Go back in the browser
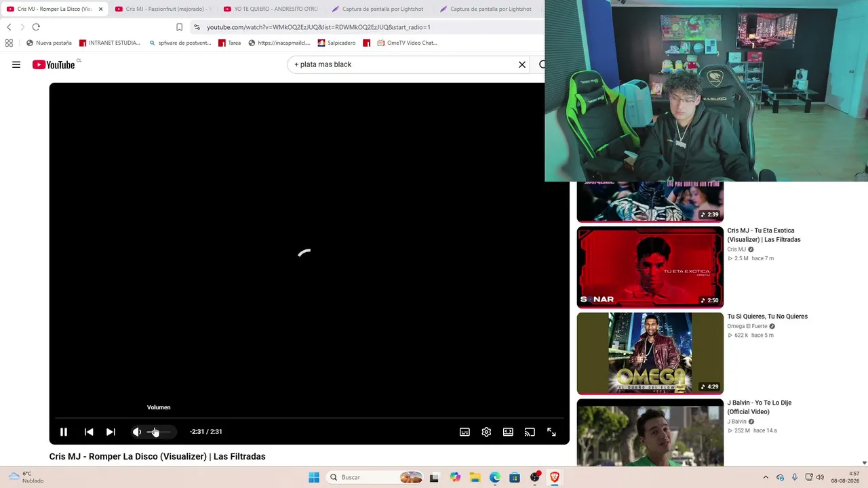Image resolution: width=868 pixels, height=488 pixels. (x=9, y=27)
